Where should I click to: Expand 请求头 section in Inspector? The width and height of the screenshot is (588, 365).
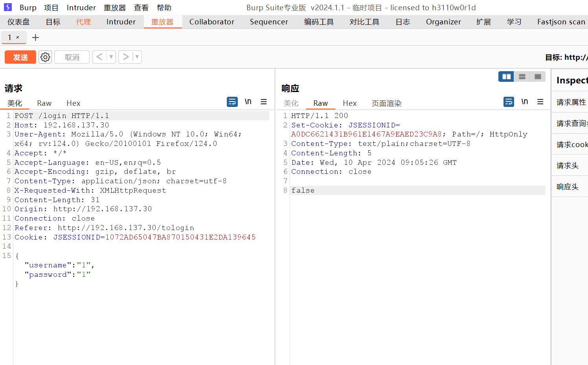(x=570, y=166)
